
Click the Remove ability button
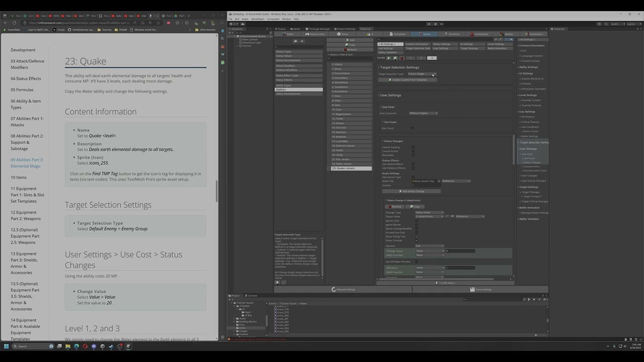click(x=351, y=49)
